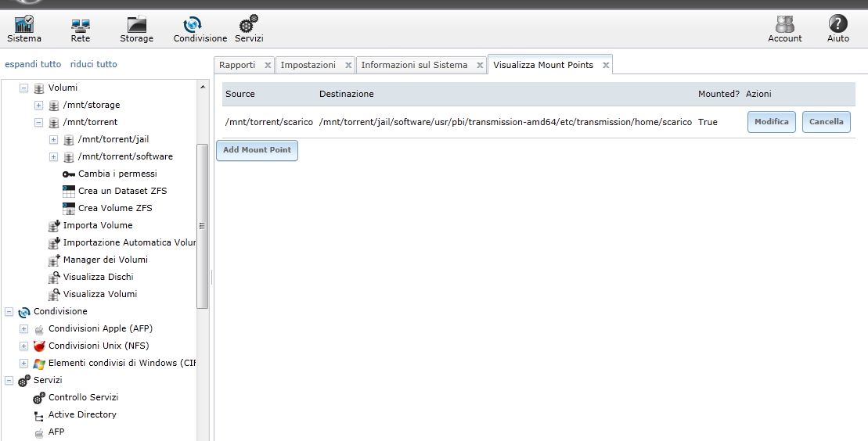This screenshot has width=868, height=441.
Task: Click the Windows CIFS shares icon
Action: tap(39, 364)
